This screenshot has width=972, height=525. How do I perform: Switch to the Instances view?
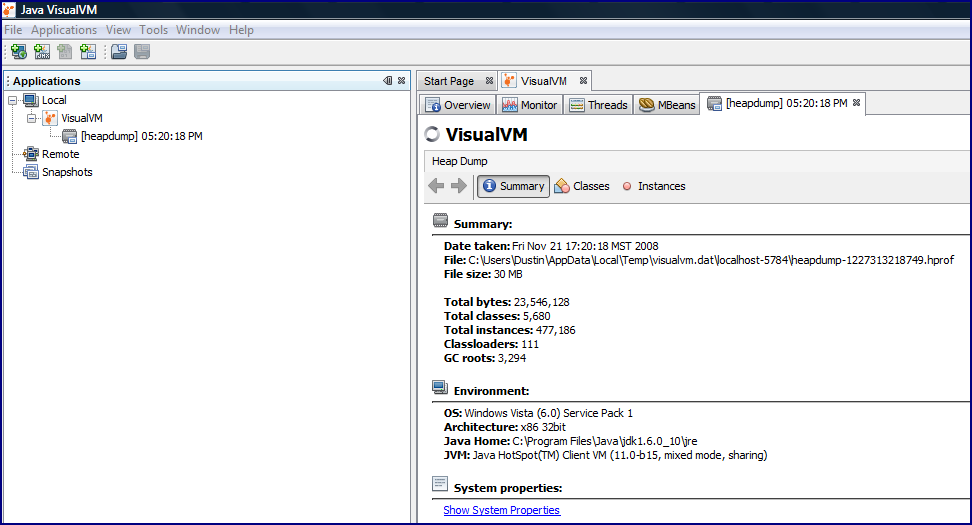pyautogui.click(x=654, y=186)
